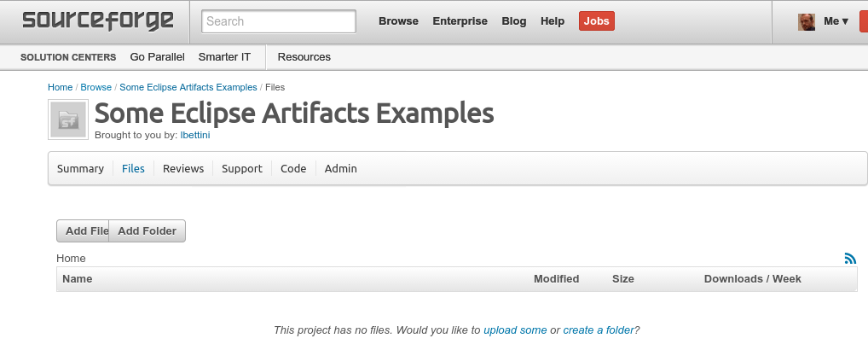Image resolution: width=868 pixels, height=350 pixels.
Task: Click the red Jobs button
Action: point(597,21)
